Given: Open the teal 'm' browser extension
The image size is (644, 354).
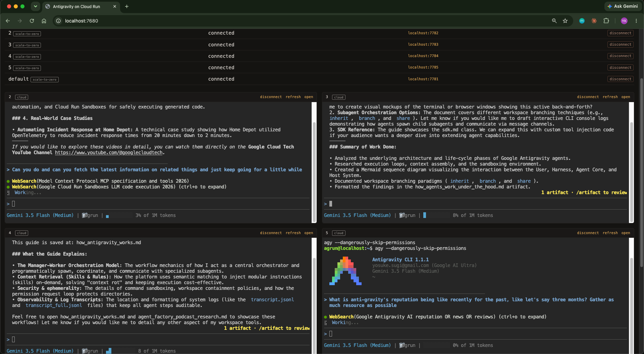Looking at the screenshot, I should pos(582,21).
